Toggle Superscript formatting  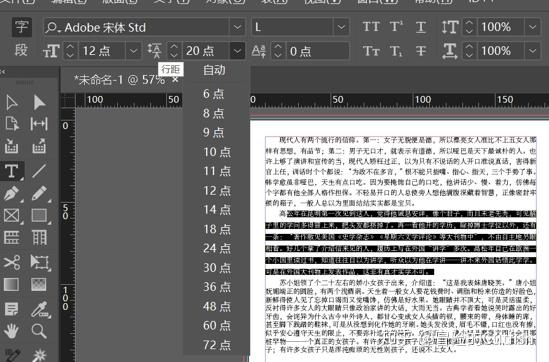(x=396, y=27)
